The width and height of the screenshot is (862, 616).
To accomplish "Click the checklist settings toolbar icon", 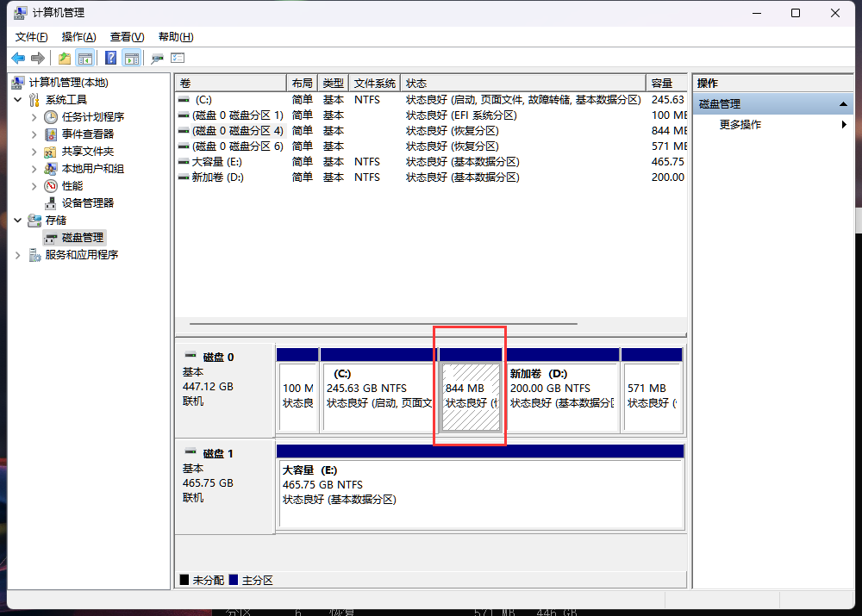I will tap(178, 58).
